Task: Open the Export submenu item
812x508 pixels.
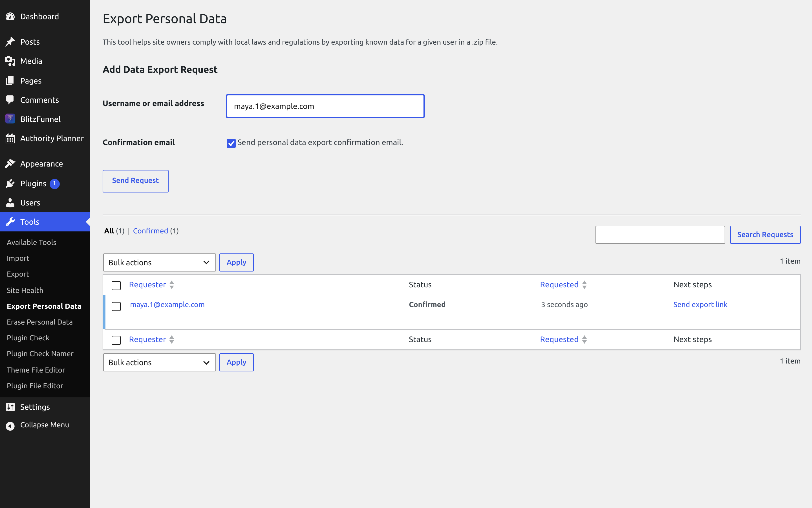Action: pyautogui.click(x=18, y=274)
